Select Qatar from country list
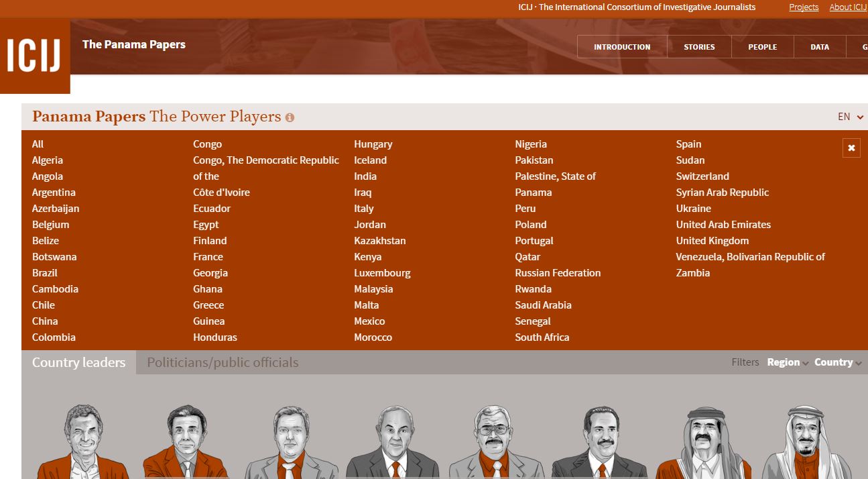The height and width of the screenshot is (479, 868). [x=528, y=257]
